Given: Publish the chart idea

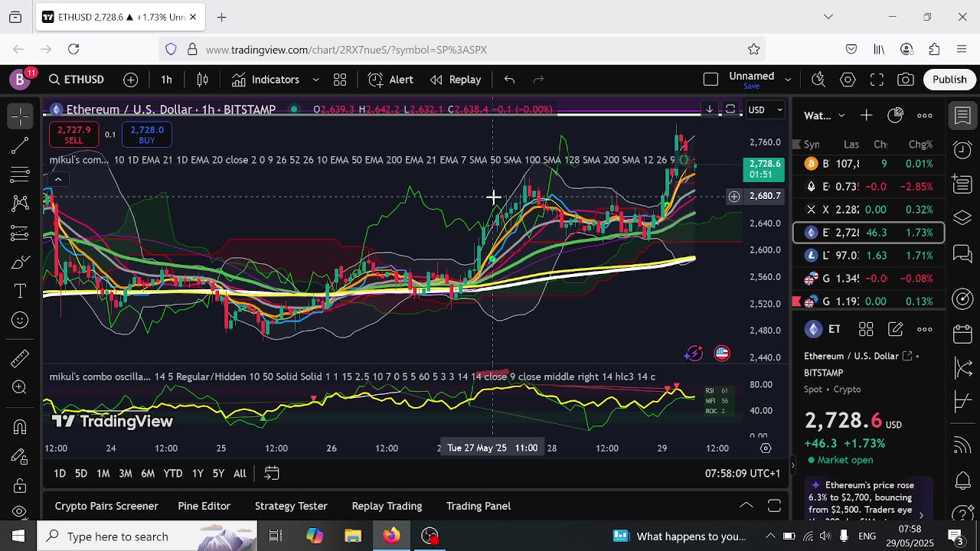Looking at the screenshot, I should [949, 80].
